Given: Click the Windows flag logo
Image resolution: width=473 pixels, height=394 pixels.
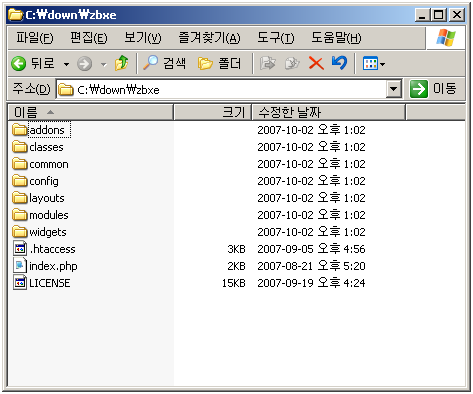Looking at the screenshot, I should pos(446,37).
